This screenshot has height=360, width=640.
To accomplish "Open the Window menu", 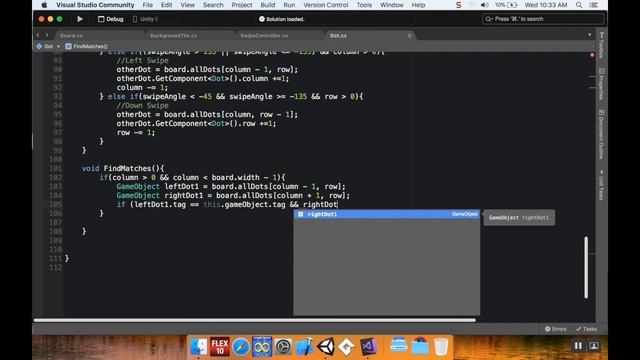I will coord(391,5).
